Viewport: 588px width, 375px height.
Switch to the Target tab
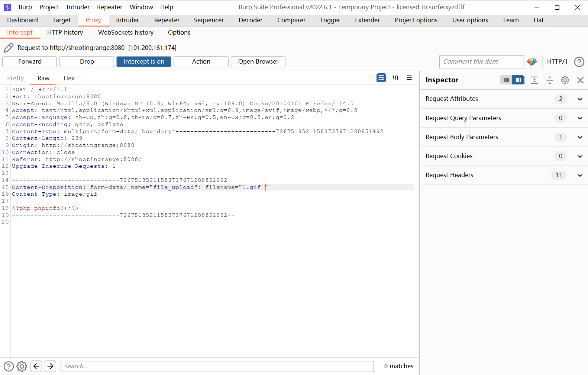(x=61, y=20)
